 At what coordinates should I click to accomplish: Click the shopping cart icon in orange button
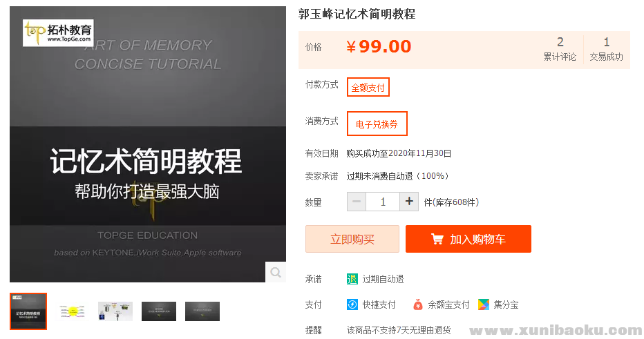[437, 239]
